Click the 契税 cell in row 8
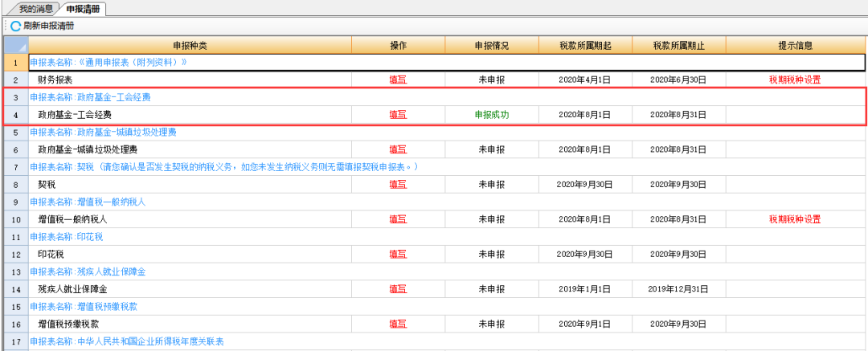The image size is (868, 351). pyautogui.click(x=190, y=185)
